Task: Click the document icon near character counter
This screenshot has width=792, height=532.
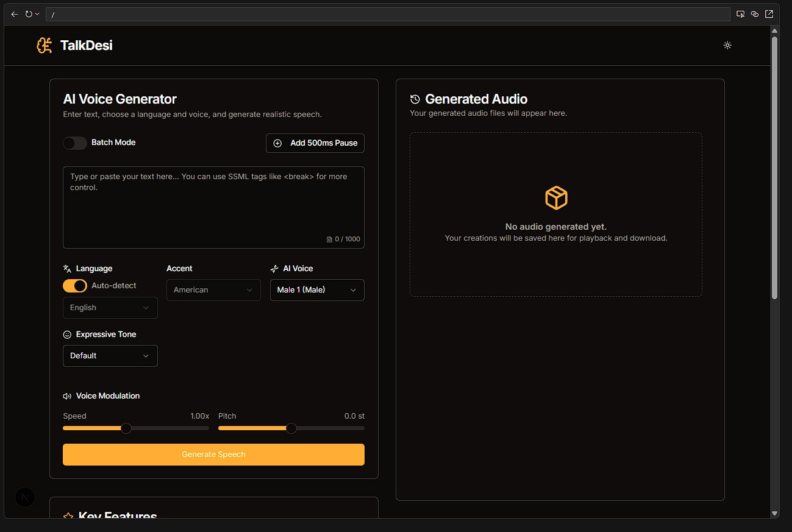Action: (330, 239)
